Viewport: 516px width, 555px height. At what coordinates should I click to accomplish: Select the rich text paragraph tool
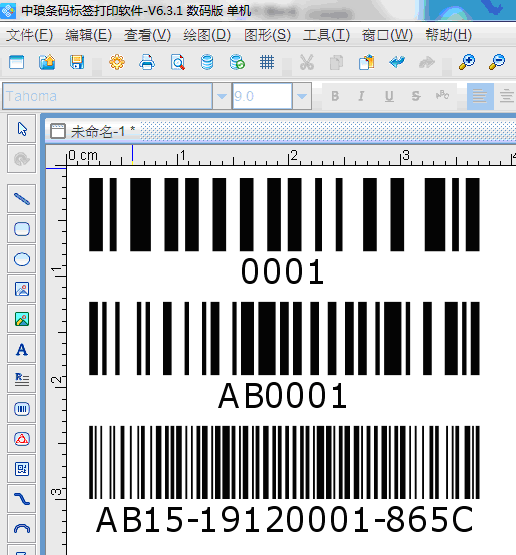click(x=22, y=379)
